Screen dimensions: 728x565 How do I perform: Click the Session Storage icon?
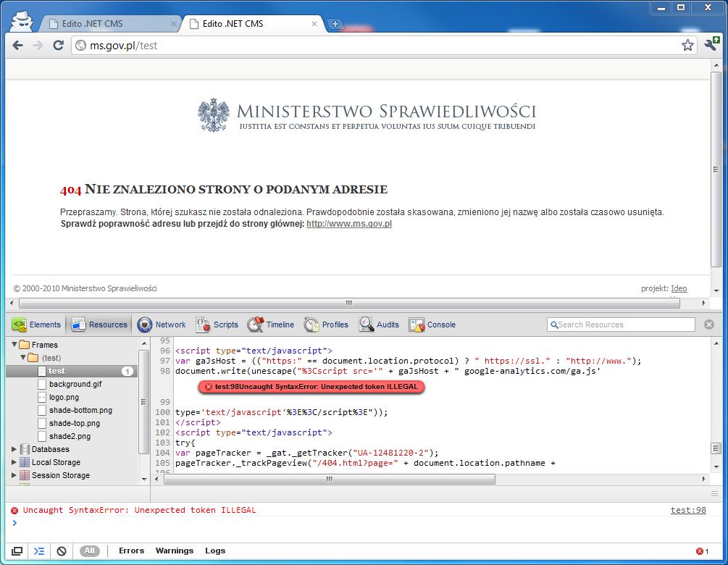tap(25, 475)
